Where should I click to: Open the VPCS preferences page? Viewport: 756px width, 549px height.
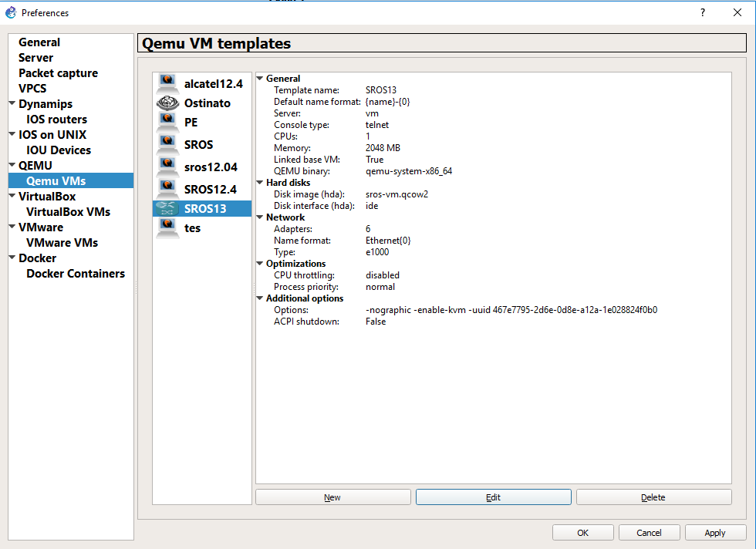(x=32, y=88)
